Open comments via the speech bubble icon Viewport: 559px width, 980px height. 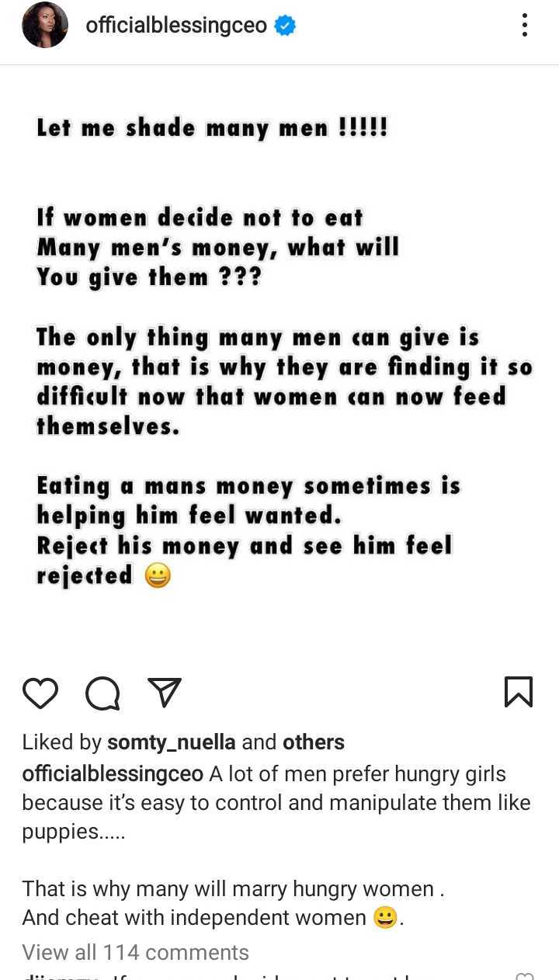[102, 693]
